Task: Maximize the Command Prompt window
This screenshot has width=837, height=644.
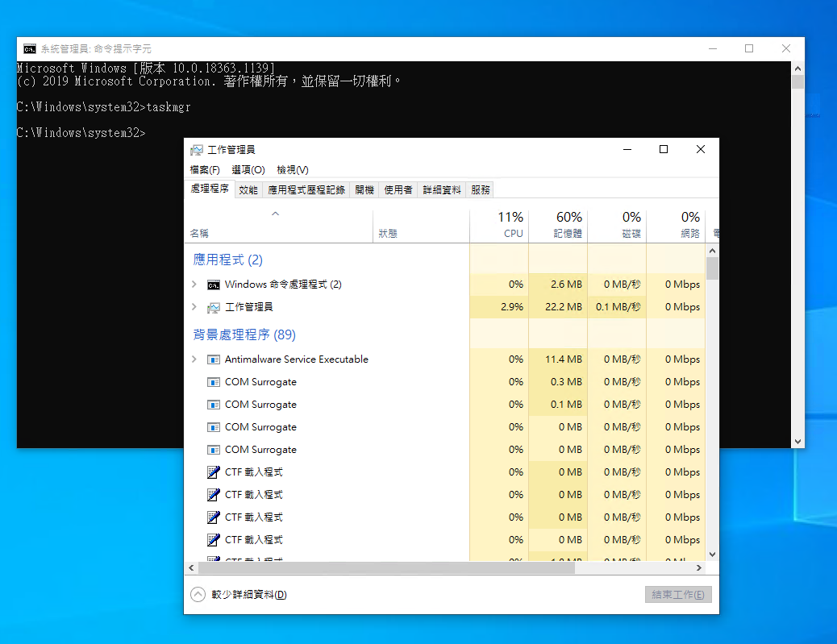Action: coord(749,48)
